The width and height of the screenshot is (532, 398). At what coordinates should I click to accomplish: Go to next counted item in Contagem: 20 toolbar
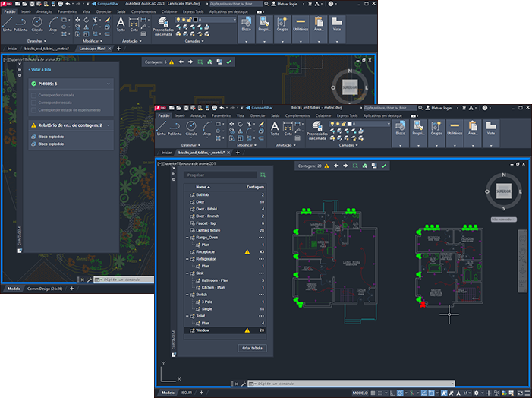coord(345,166)
